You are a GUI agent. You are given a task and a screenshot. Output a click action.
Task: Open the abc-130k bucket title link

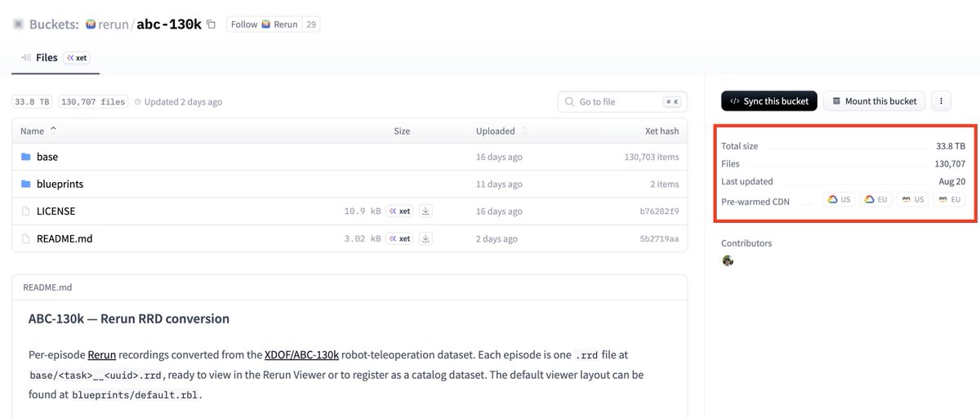pyautogui.click(x=169, y=24)
